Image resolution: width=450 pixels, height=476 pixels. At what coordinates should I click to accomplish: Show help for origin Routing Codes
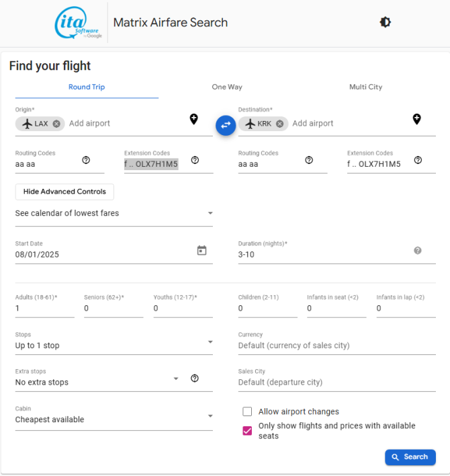86,160
